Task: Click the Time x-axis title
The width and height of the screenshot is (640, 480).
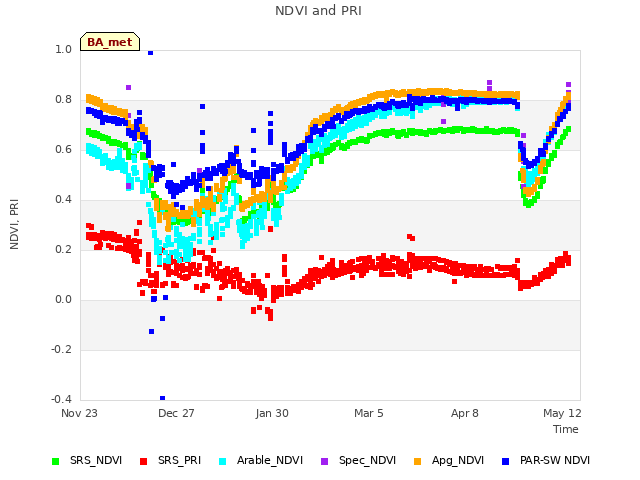Action: coord(566,429)
